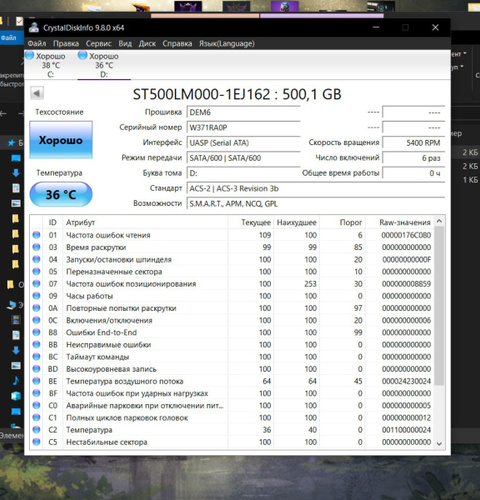480x500 pixels.
Task: Click the scroll down arrow of attribute list
Action: 439,443
